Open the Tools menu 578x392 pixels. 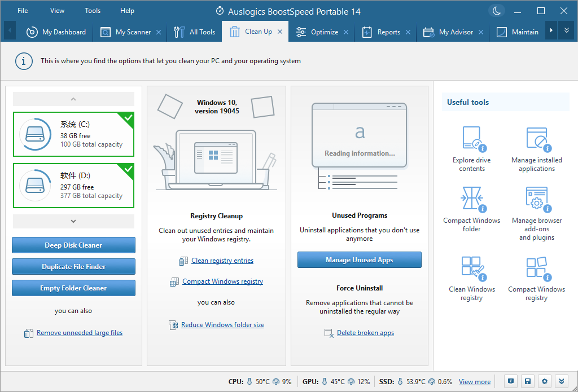pyautogui.click(x=93, y=11)
